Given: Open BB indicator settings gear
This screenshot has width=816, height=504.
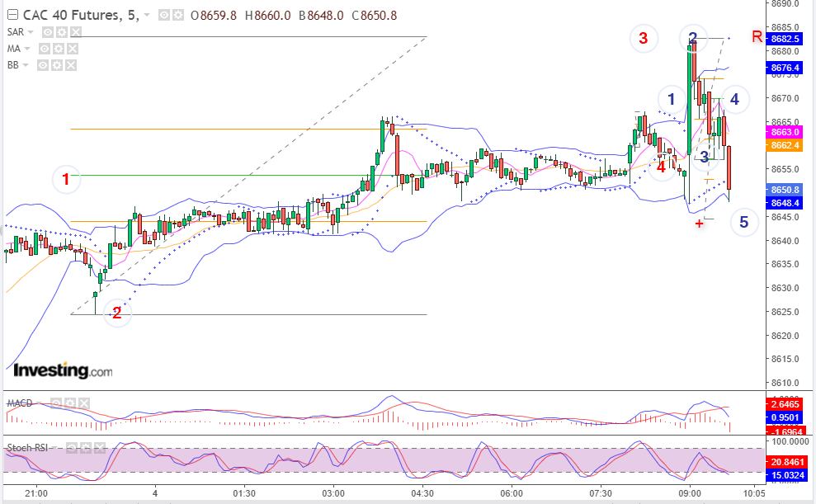Looking at the screenshot, I should click(57, 65).
